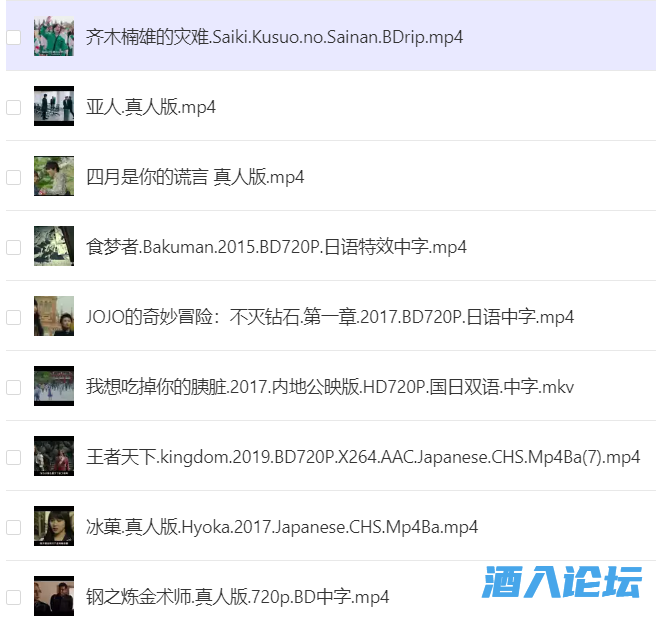This screenshot has height=624, width=656.
Task: Select the checkbox for 冰菓.真人版 file
Action: click(13, 527)
